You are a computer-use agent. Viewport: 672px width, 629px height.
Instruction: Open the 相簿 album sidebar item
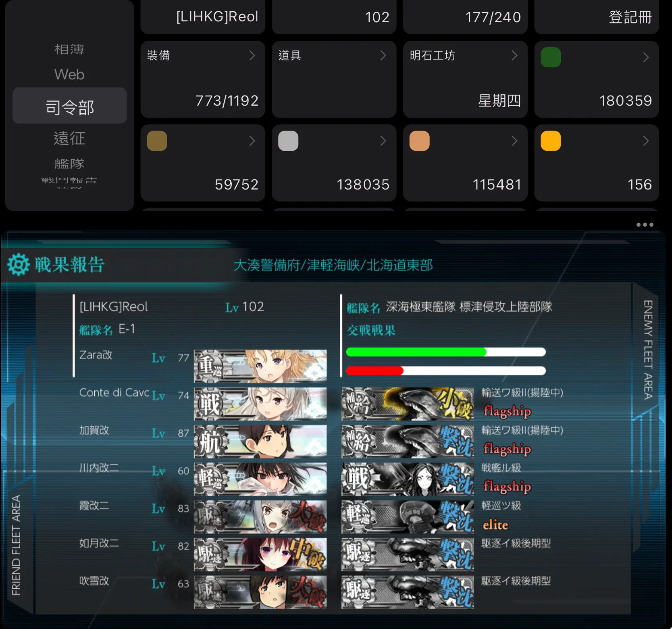pos(70,49)
